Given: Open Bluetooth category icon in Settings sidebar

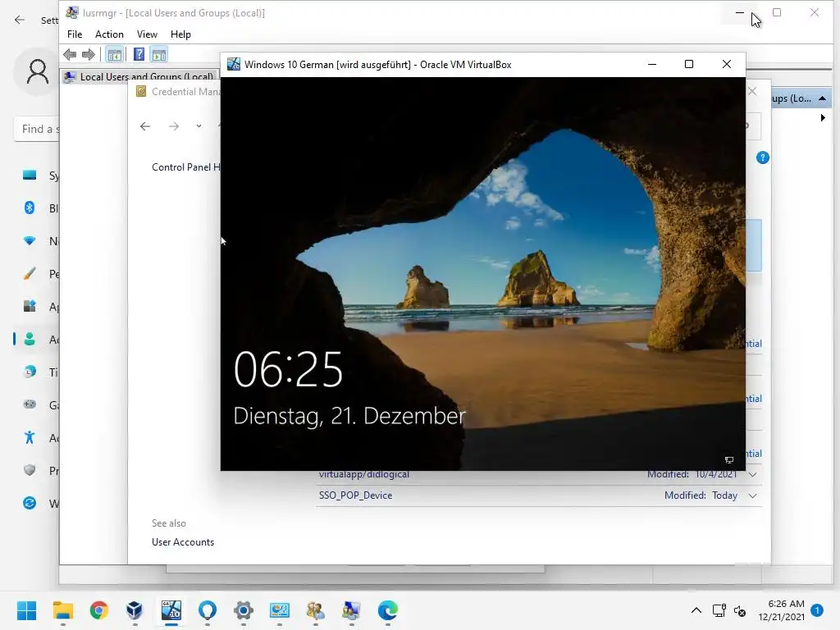Looking at the screenshot, I should [30, 208].
